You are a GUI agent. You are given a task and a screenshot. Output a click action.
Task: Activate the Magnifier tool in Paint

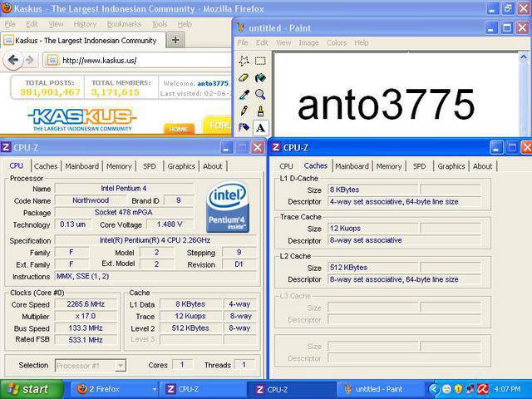tap(260, 94)
